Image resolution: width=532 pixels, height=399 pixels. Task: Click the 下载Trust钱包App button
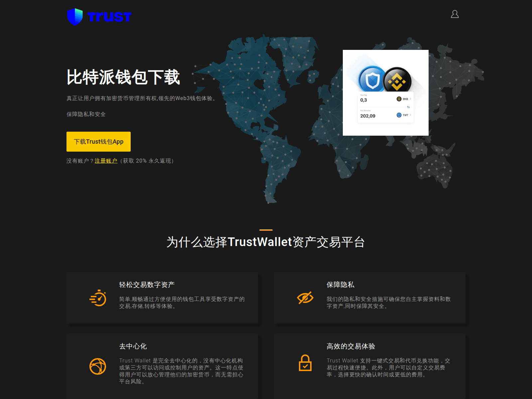tap(98, 141)
